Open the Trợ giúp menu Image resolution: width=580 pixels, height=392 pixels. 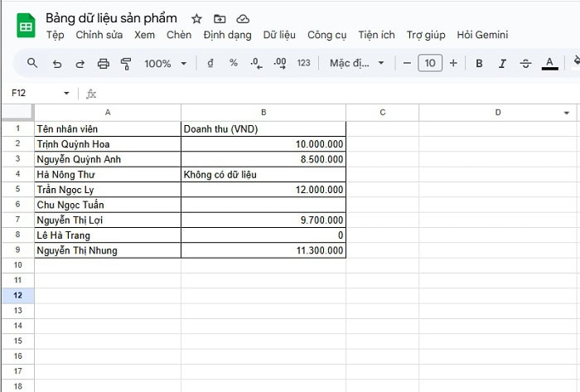(426, 35)
